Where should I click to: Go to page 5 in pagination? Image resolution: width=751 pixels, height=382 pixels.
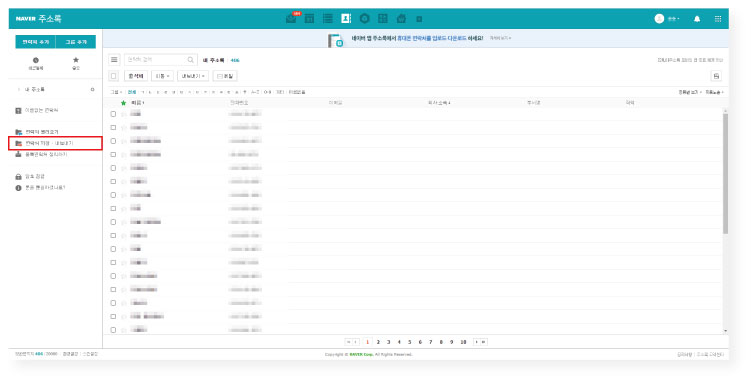point(410,342)
